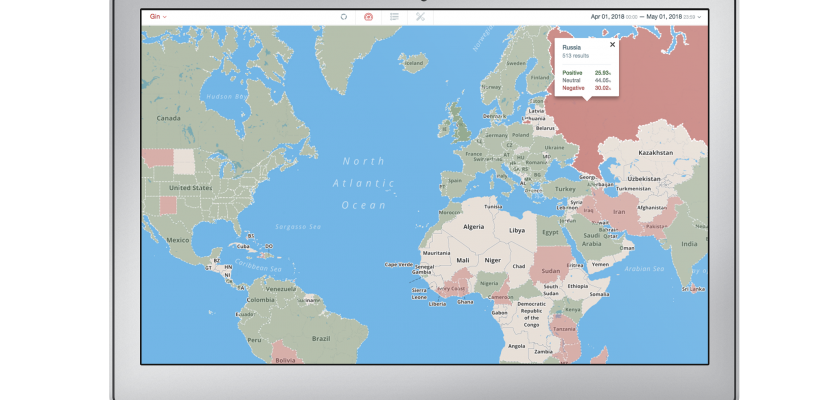
Task: Open the date range picker dropdown
Action: (700, 17)
